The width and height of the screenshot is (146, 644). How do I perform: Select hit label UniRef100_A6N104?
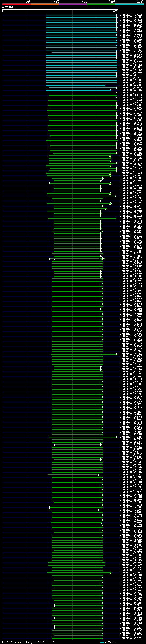coord(131,72)
